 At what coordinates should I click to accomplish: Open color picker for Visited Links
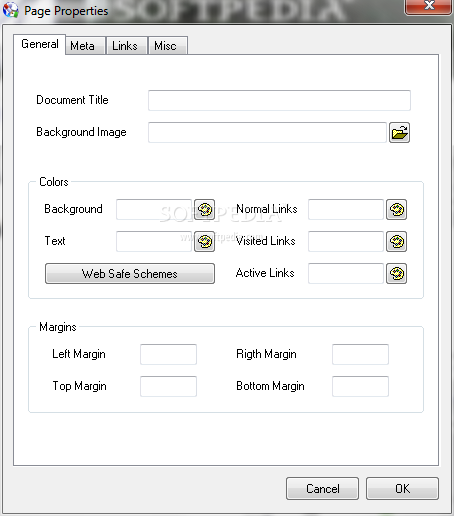coord(396,241)
